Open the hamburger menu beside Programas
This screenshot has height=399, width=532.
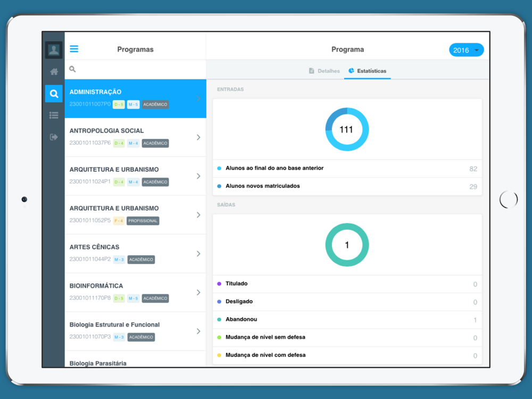coord(74,49)
